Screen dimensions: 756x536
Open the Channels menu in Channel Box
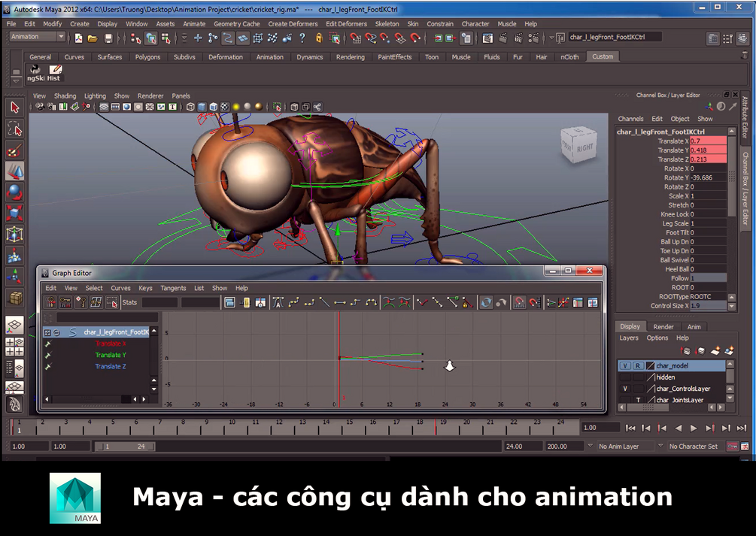click(630, 119)
